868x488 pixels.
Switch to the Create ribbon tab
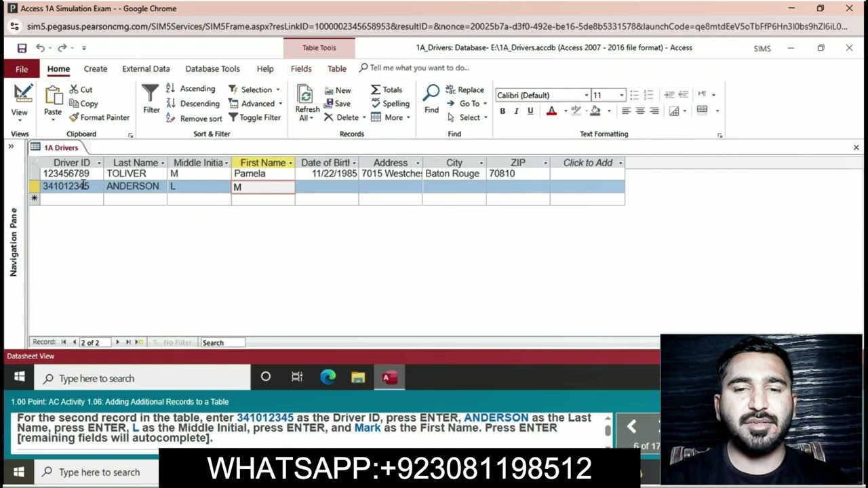coord(96,69)
